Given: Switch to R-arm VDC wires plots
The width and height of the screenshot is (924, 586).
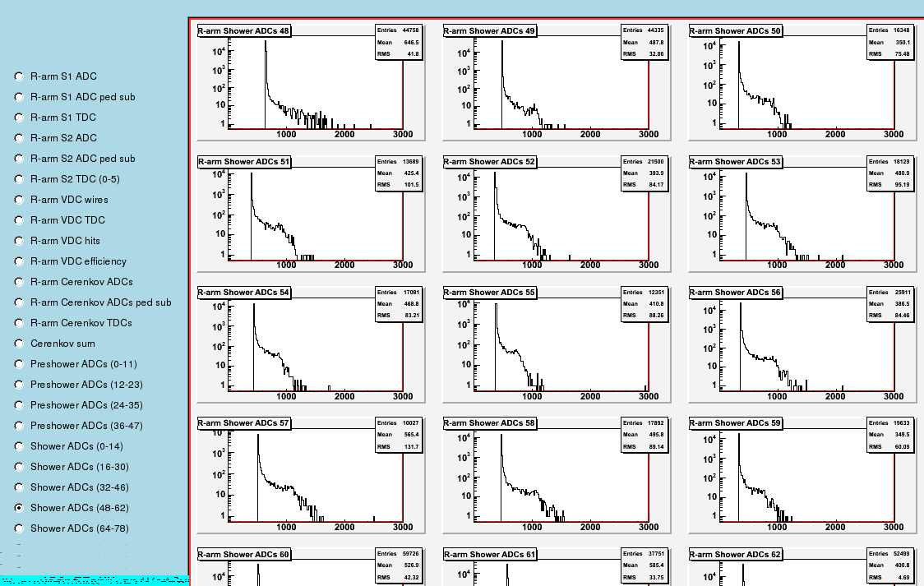Looking at the screenshot, I should (19, 200).
